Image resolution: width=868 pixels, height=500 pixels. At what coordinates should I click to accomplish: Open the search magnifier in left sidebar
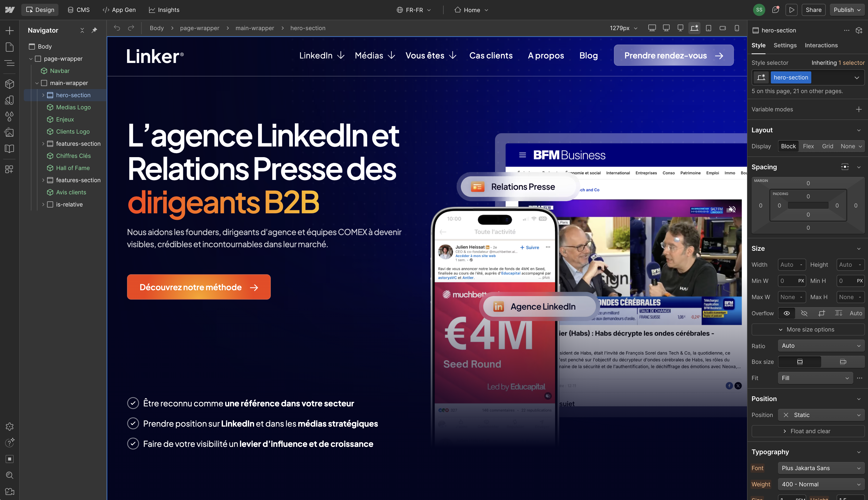tap(10, 475)
